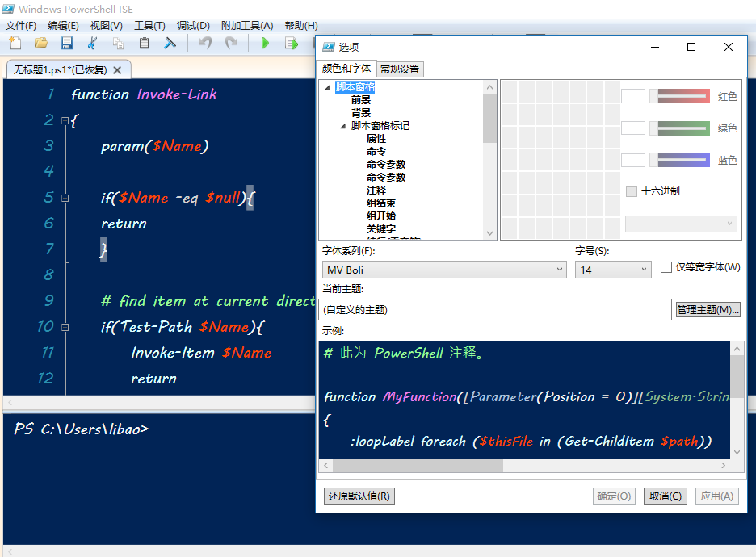Viewport: 756px width, 557px height.
Task: Click the tree list scroll-down arrow
Action: click(x=489, y=233)
